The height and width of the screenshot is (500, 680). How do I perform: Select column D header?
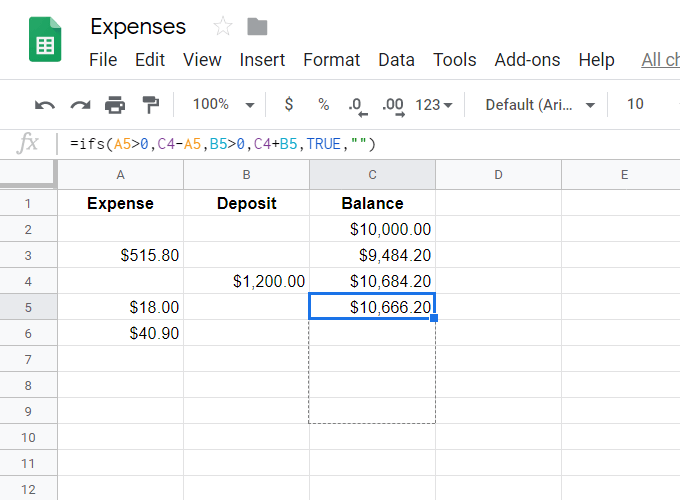click(x=498, y=175)
